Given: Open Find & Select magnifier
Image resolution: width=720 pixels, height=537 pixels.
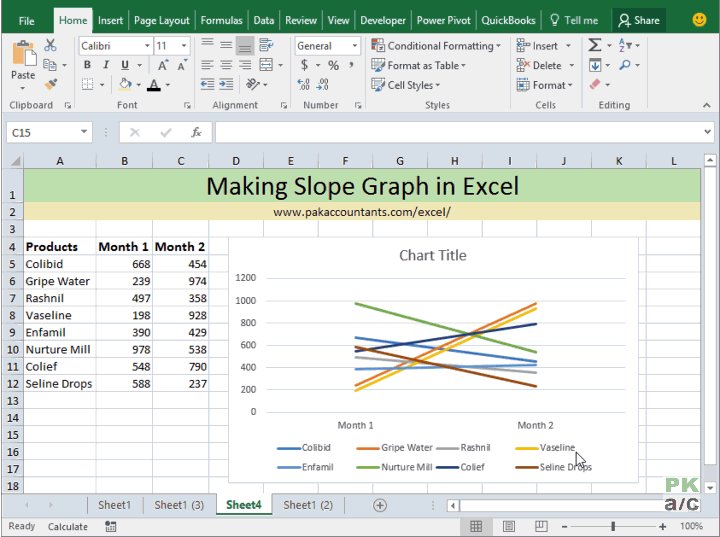Looking at the screenshot, I should pos(624,65).
